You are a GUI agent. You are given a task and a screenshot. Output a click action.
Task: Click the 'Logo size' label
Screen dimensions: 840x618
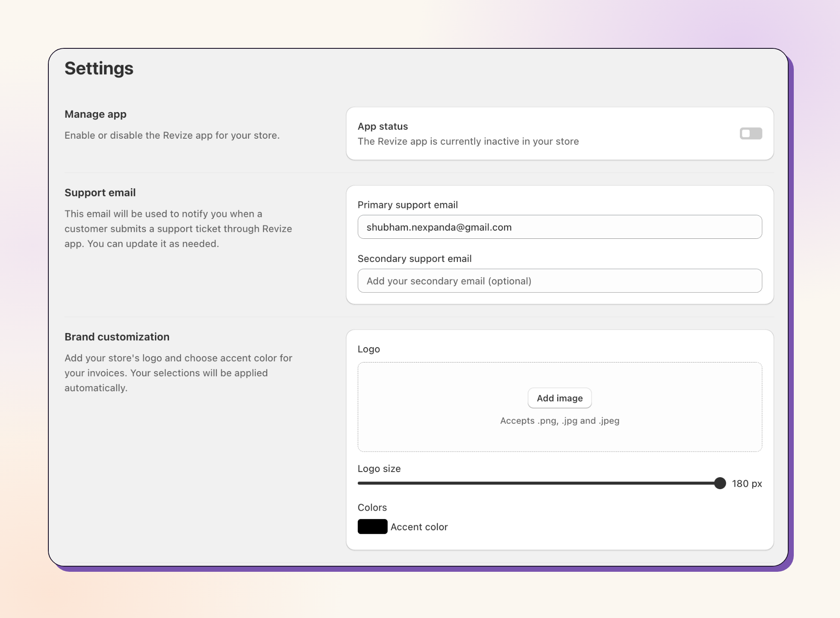tap(379, 469)
